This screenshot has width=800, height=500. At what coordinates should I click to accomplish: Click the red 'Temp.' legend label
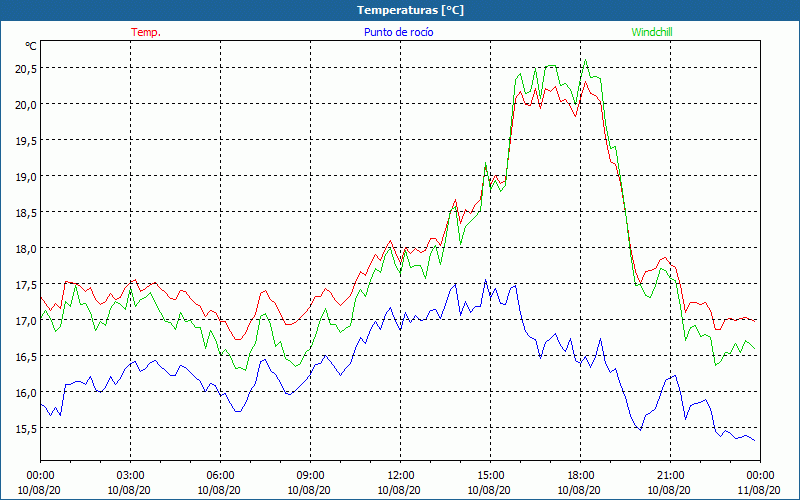(146, 32)
